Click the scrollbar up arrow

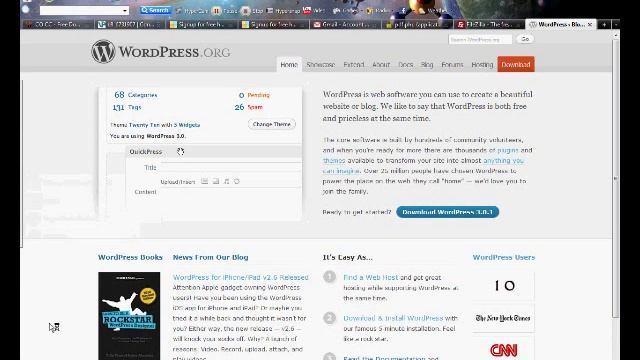point(616,36)
